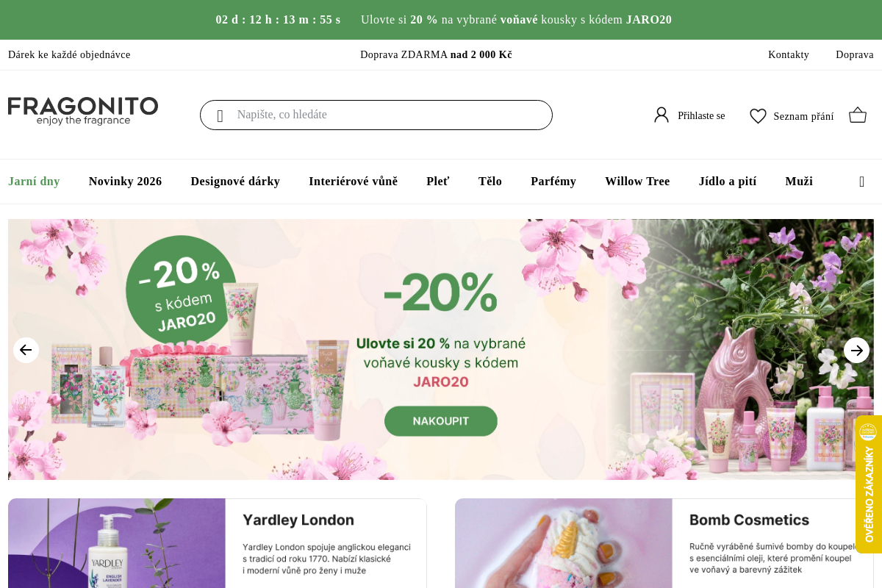
Task: Click the Přihlaste se link
Action: [x=701, y=116]
